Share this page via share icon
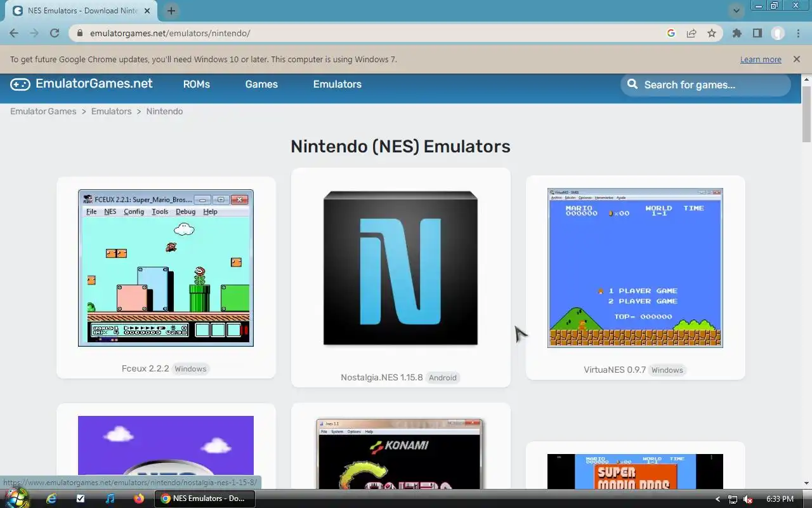This screenshot has width=812, height=508. click(691, 33)
